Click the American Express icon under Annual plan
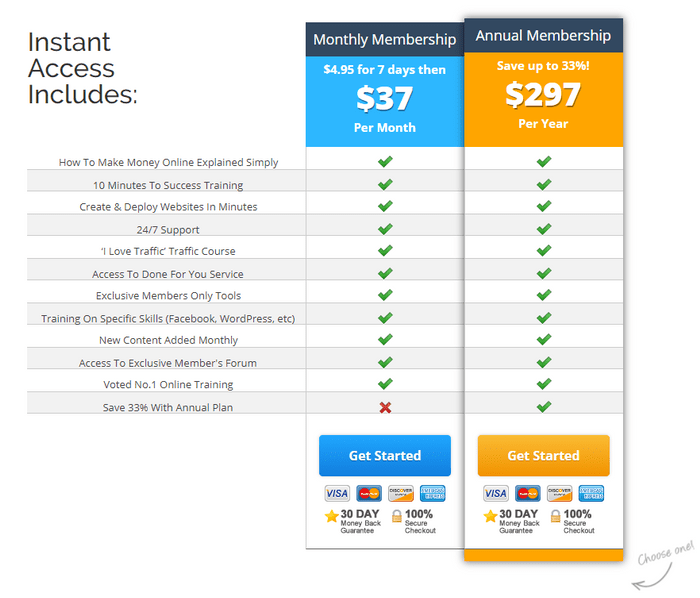The height and width of the screenshot is (598, 700). click(x=591, y=493)
